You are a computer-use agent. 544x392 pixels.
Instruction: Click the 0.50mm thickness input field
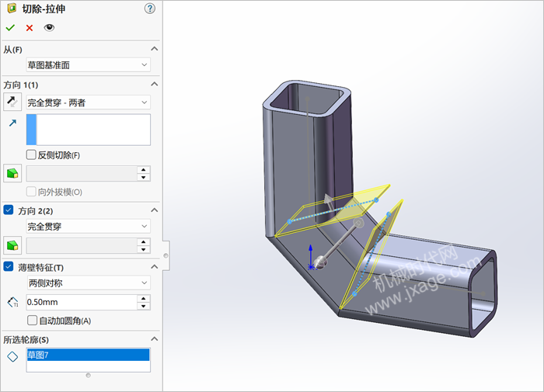[x=82, y=302]
